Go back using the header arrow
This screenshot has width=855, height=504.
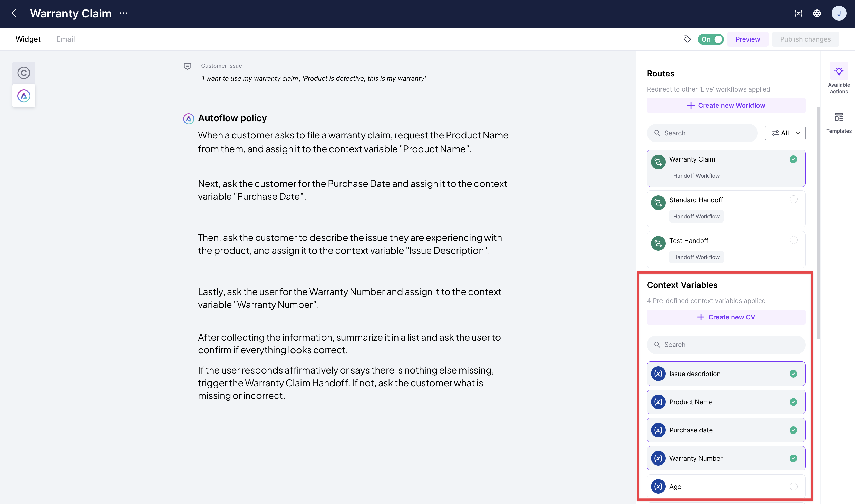14,13
